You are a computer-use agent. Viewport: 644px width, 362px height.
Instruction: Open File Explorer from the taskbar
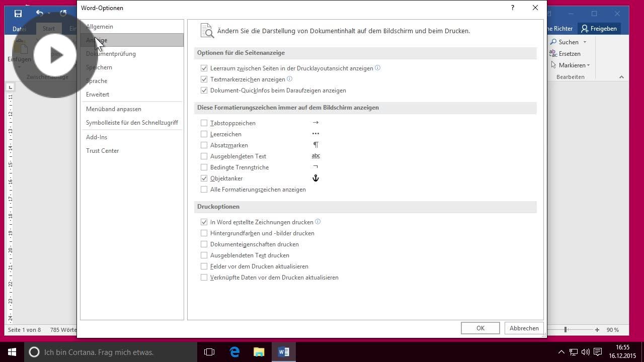[259, 352]
